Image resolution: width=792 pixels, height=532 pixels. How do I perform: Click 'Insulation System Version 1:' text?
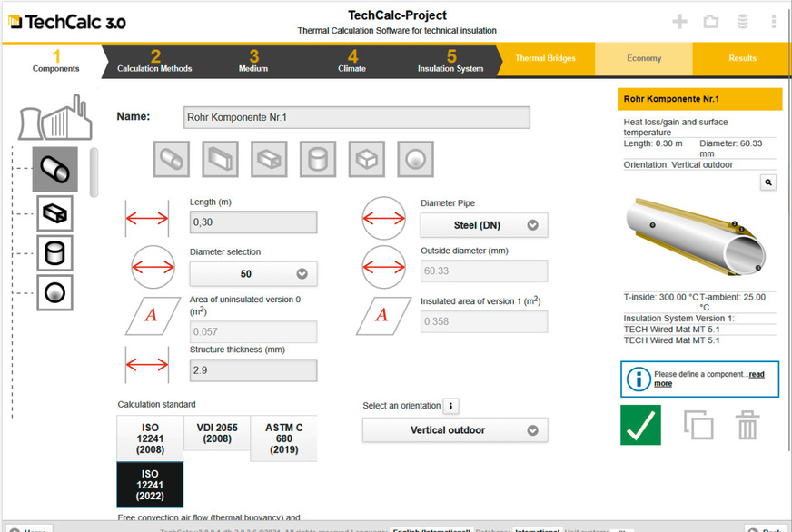678,318
